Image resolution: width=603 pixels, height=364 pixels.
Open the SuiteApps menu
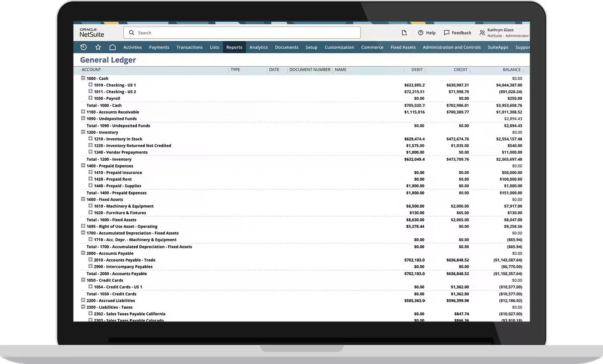(498, 47)
